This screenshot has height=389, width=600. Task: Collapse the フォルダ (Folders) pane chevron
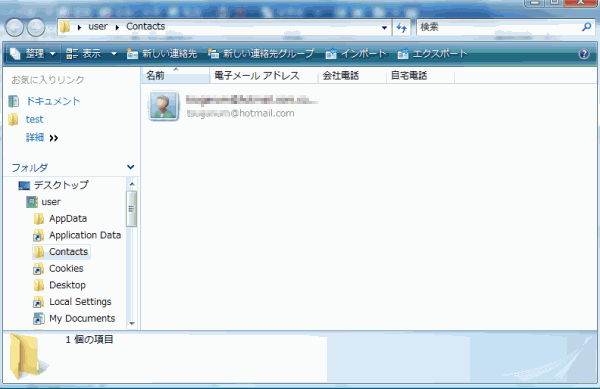click(130, 167)
